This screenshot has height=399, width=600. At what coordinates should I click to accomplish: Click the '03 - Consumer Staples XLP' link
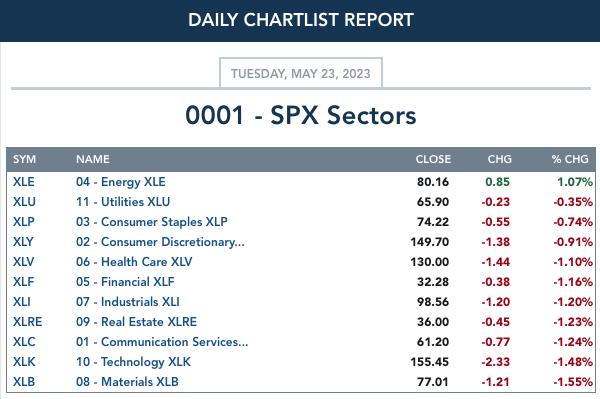[152, 221]
